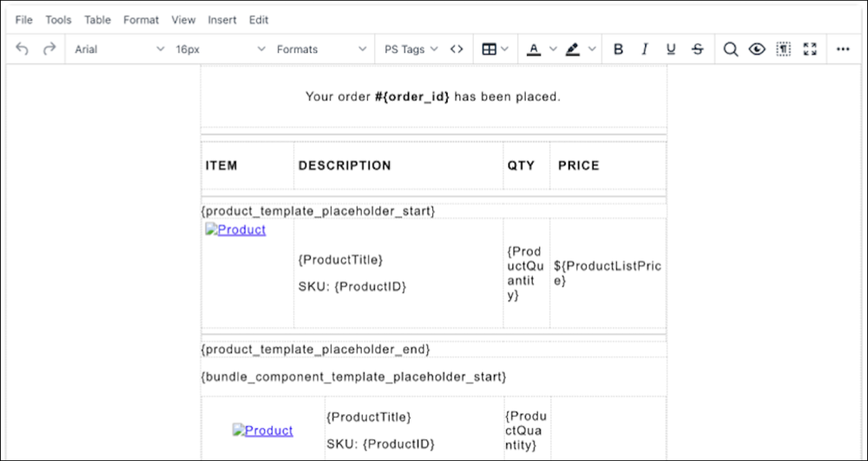This screenshot has height=461, width=868.
Task: Click the {ProductQuantity} cell in product row
Action: [526, 273]
